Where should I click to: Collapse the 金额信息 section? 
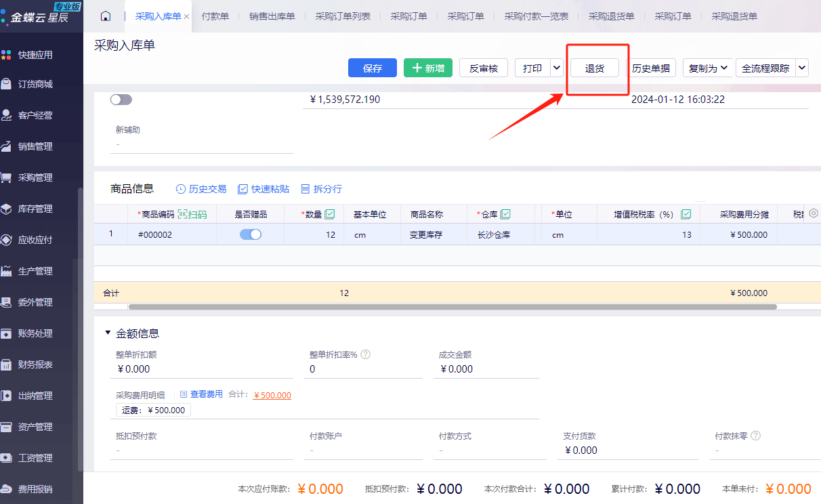tap(108, 333)
